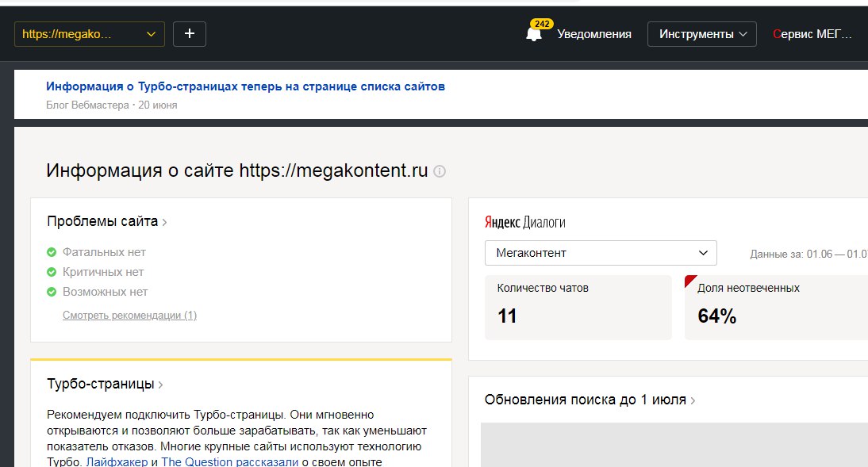Viewport: 868px width, 467px height.
Task: Open Смотреть рекомендации (1) link
Action: (x=129, y=316)
